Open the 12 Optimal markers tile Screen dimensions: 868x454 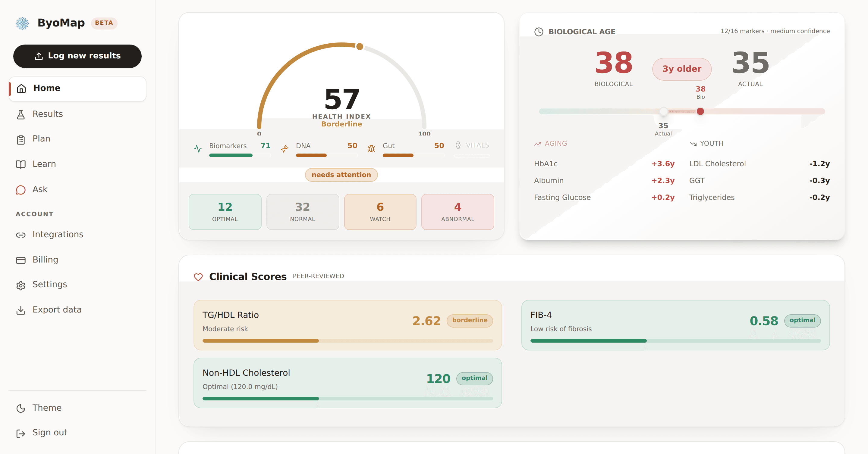click(x=225, y=212)
